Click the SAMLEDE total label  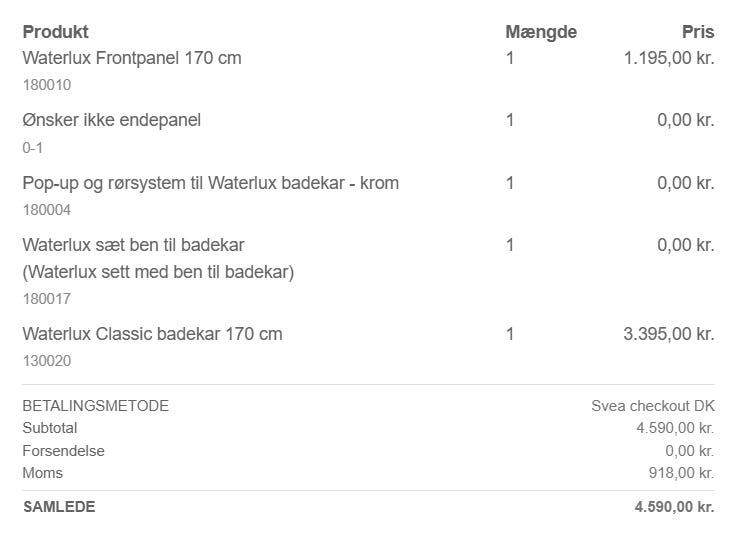(x=59, y=507)
